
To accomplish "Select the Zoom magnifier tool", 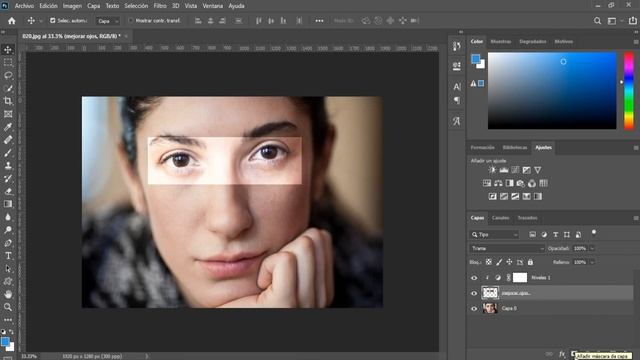I will [8, 307].
